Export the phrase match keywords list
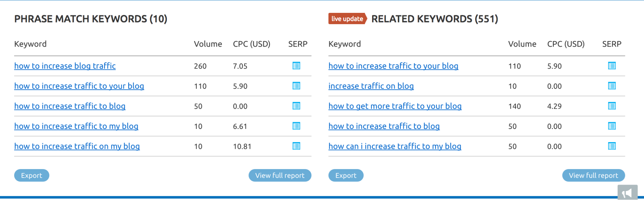Screen dimensions: 644x200 tap(32, 176)
